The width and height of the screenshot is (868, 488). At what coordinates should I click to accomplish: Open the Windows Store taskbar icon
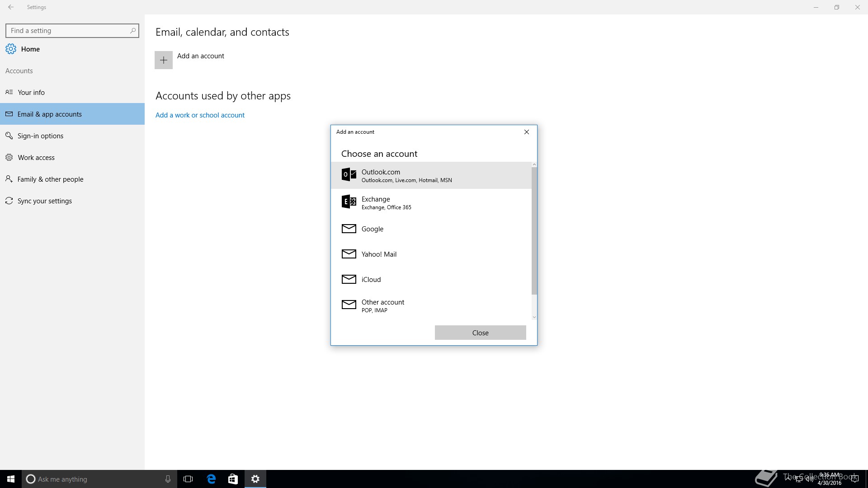click(233, 479)
